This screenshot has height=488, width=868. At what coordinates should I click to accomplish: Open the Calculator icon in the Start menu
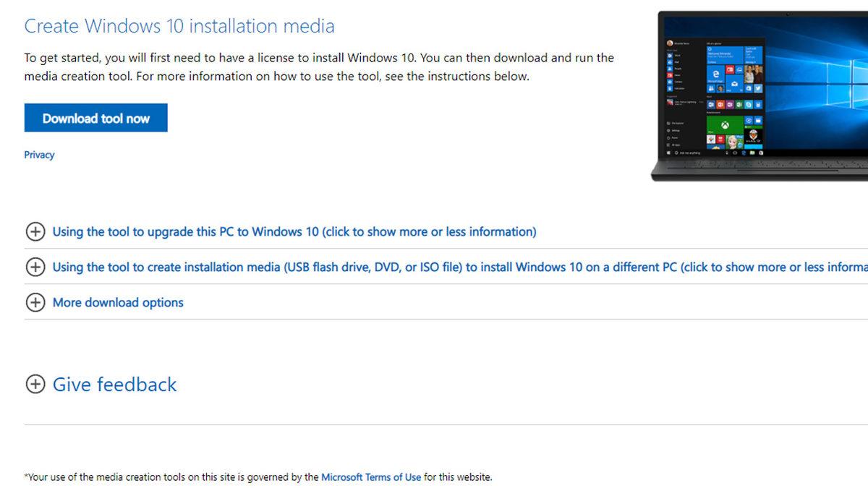[669, 90]
